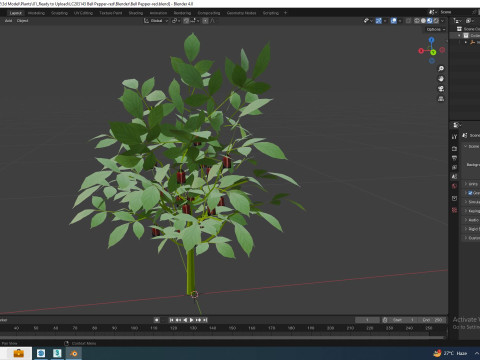
Task: Toggle viewport overlays display
Action: pos(394,21)
